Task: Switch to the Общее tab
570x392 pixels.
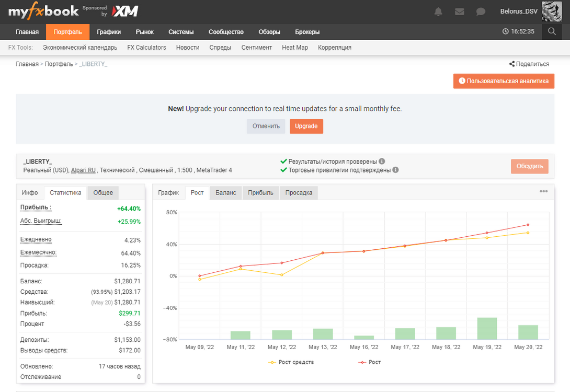Action: [x=103, y=193]
